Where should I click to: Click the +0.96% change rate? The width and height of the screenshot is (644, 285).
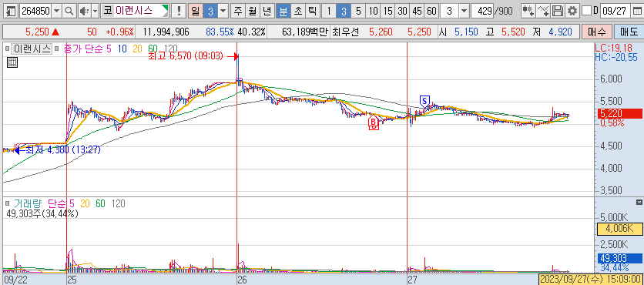tap(119, 32)
